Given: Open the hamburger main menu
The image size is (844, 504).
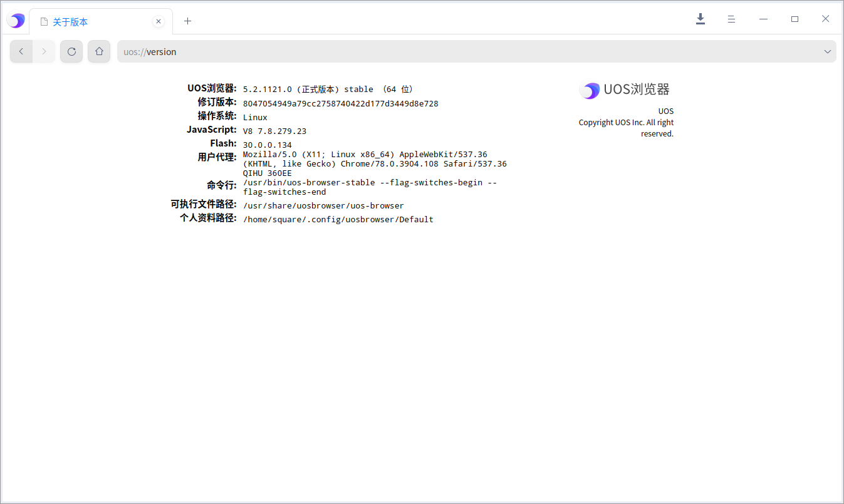Looking at the screenshot, I should coord(731,19).
